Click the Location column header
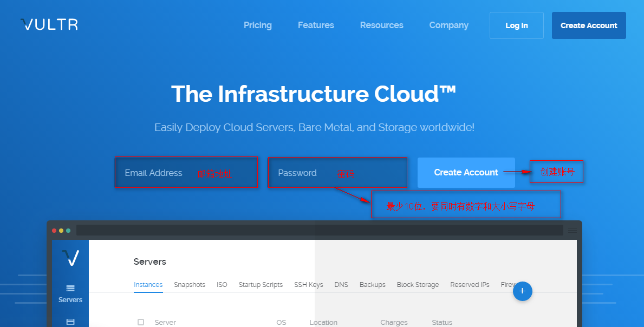The image size is (644, 327). (x=323, y=323)
